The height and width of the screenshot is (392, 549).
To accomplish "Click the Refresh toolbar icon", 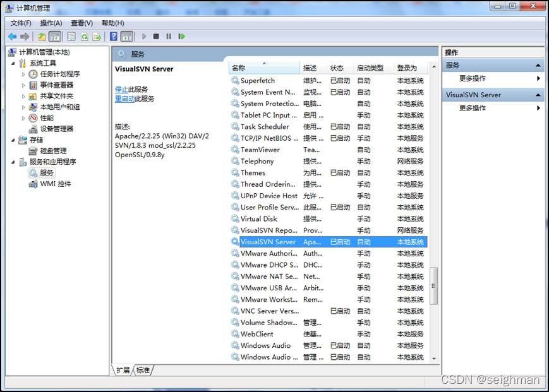I will (x=84, y=37).
